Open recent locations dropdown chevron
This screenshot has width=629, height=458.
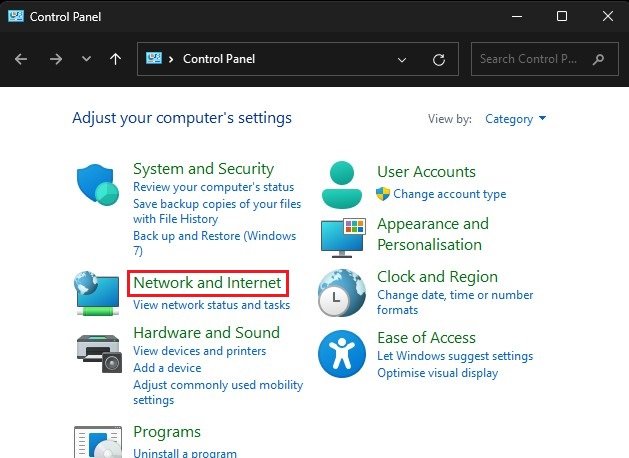(86, 59)
